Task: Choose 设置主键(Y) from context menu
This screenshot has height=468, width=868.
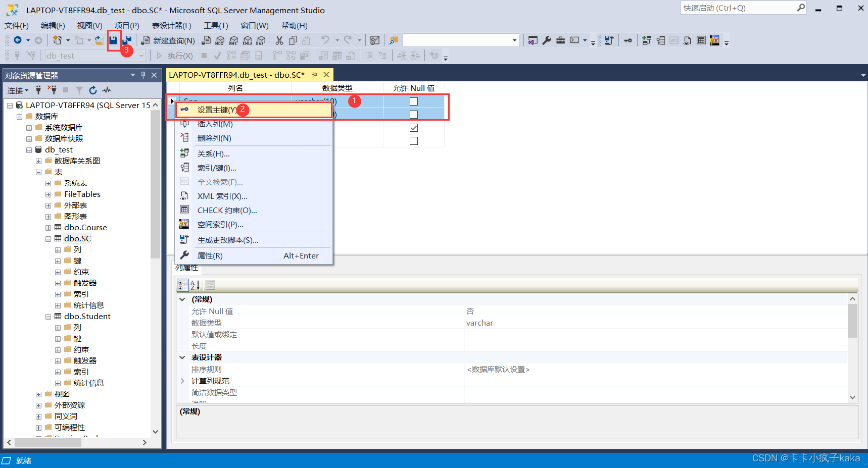Action: coord(254,110)
